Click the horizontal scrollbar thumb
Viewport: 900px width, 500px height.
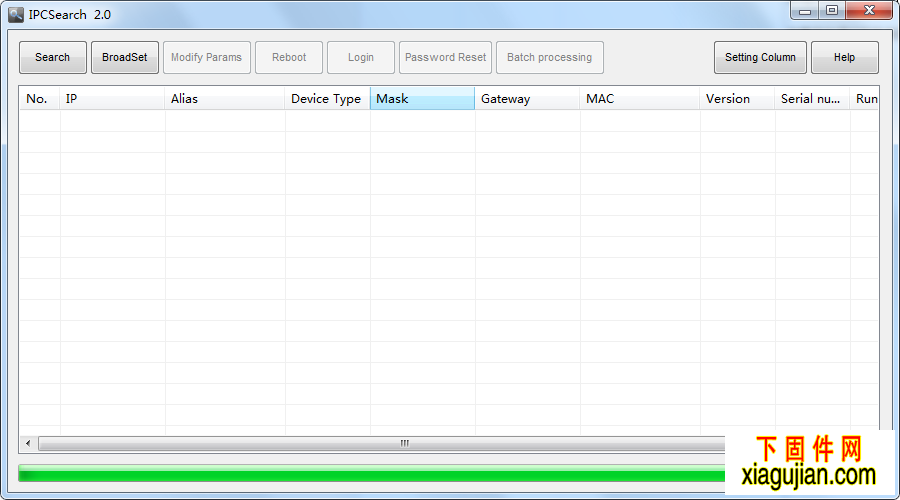click(x=382, y=443)
